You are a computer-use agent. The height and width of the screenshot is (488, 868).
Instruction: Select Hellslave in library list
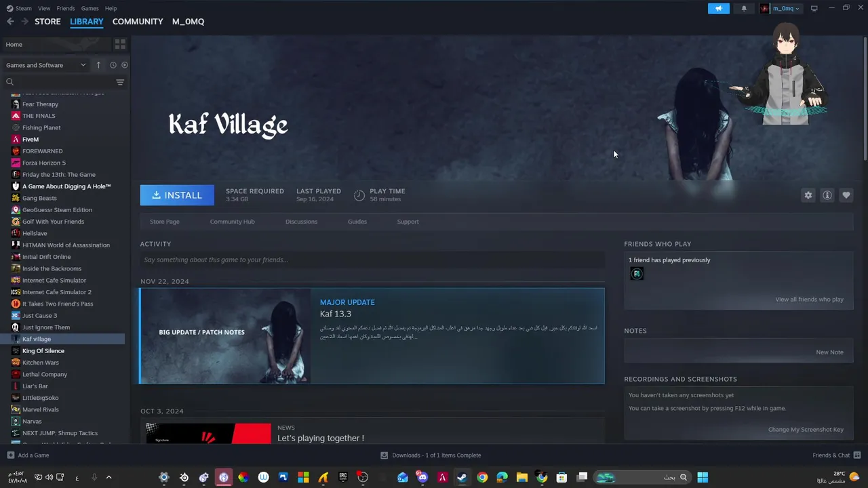[35, 233]
